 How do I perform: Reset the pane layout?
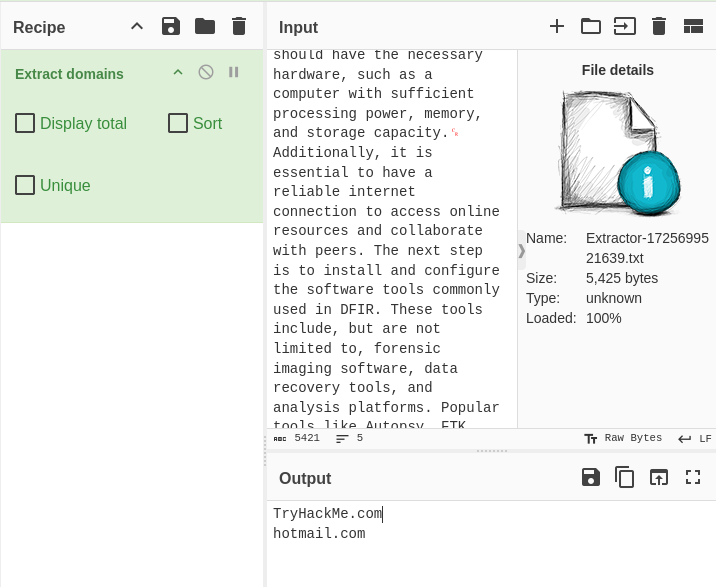coord(693,26)
